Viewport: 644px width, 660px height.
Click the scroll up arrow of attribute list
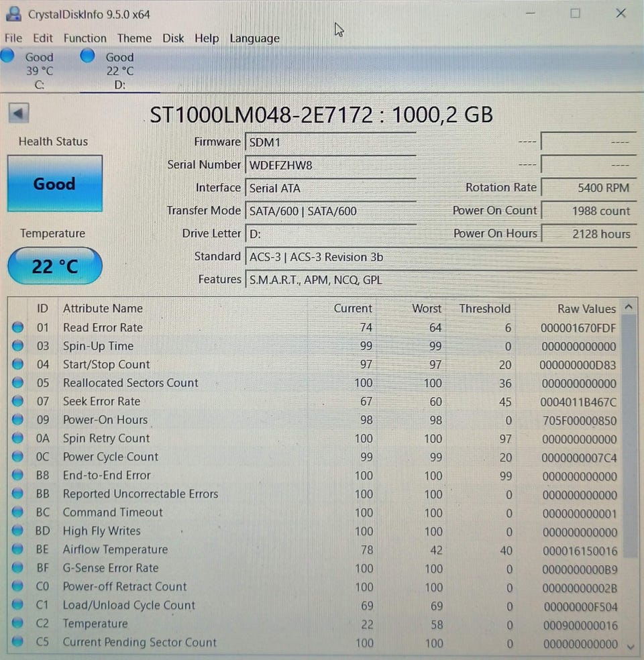coord(629,307)
